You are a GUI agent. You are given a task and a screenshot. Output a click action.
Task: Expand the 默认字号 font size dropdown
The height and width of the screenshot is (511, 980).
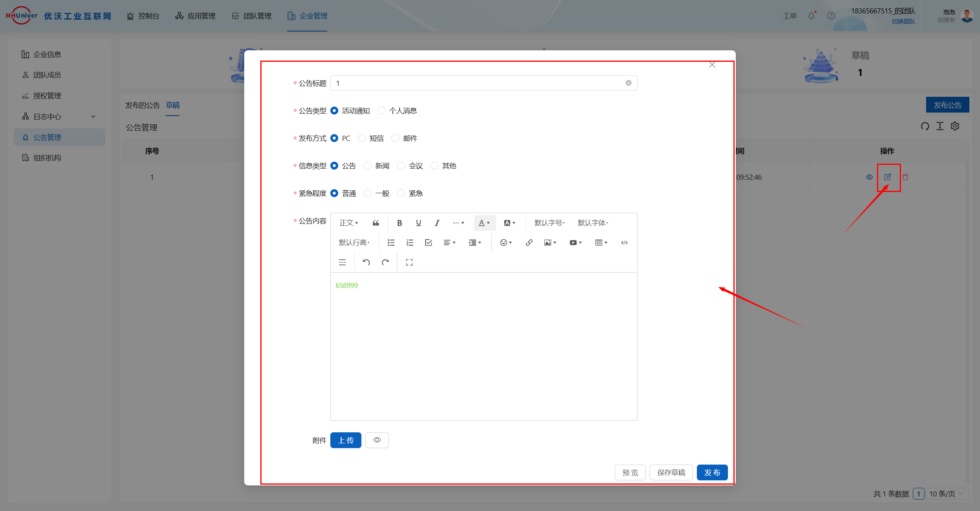[x=549, y=223]
